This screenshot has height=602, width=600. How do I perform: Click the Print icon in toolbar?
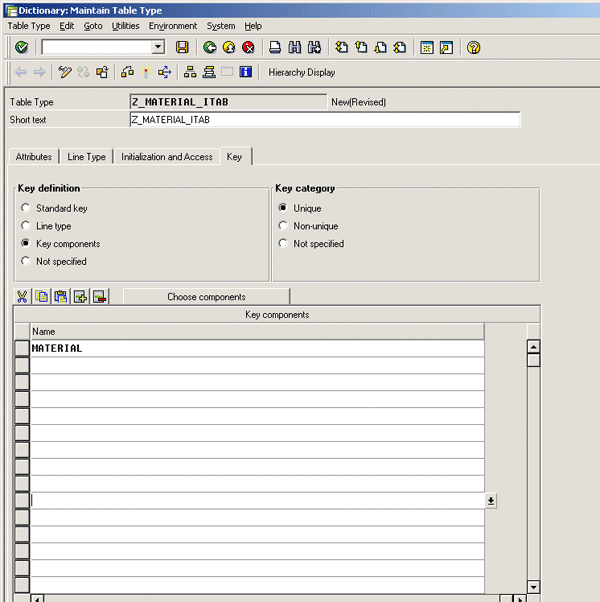[275, 47]
